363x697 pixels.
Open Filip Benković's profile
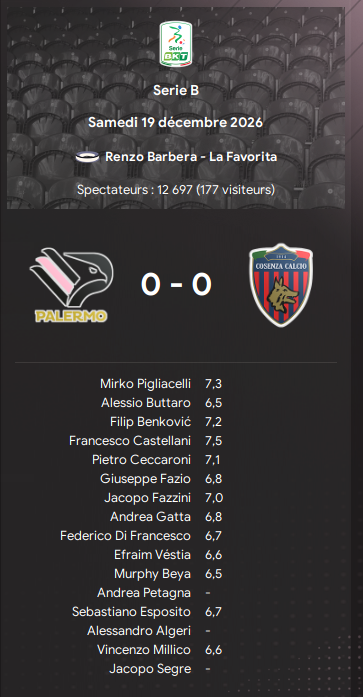[x=151, y=422]
